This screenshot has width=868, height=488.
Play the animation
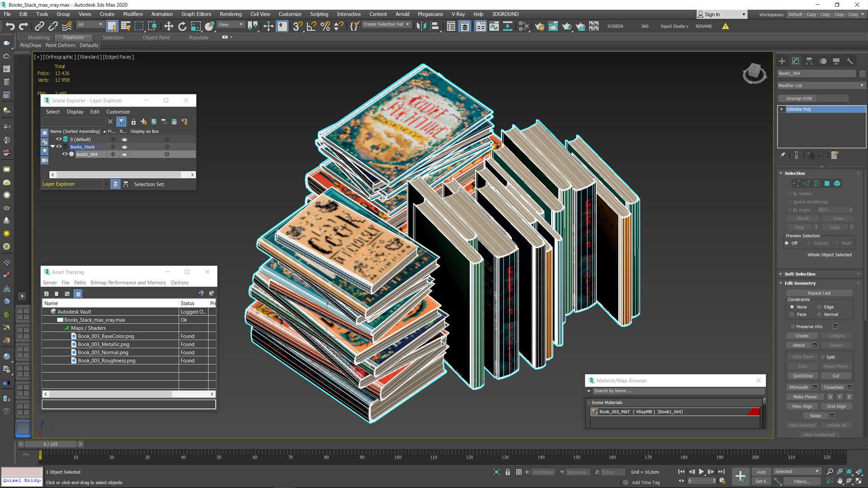tap(701, 472)
